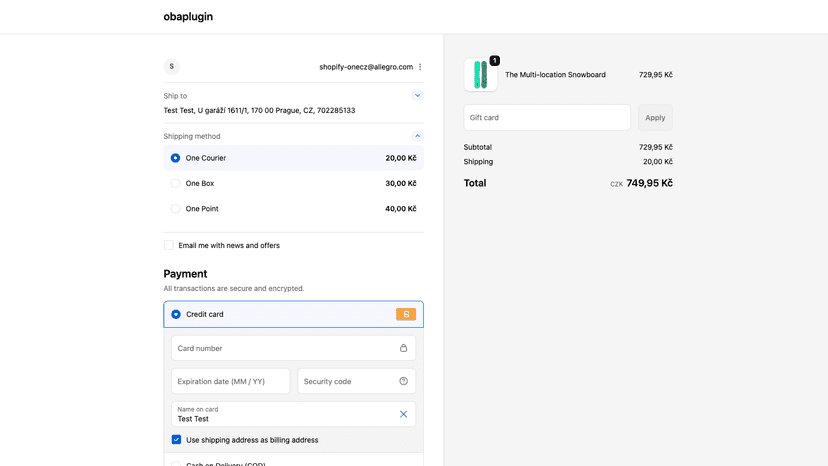
Task: Select Cash on Delivery radio button
Action: (x=176, y=464)
